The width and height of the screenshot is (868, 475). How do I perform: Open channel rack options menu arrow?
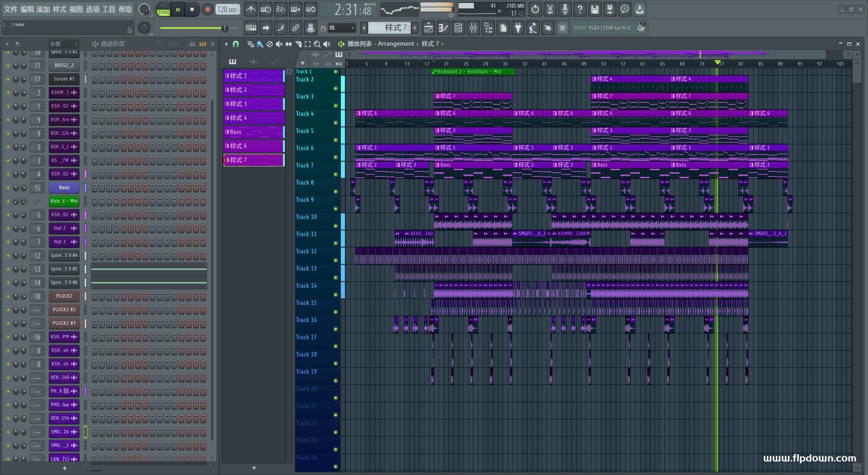coord(7,44)
